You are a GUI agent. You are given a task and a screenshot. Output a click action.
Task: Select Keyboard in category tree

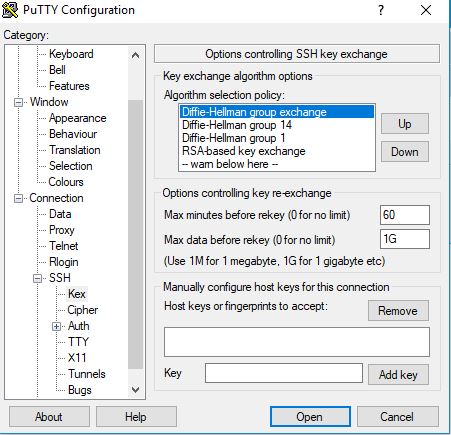[71, 54]
